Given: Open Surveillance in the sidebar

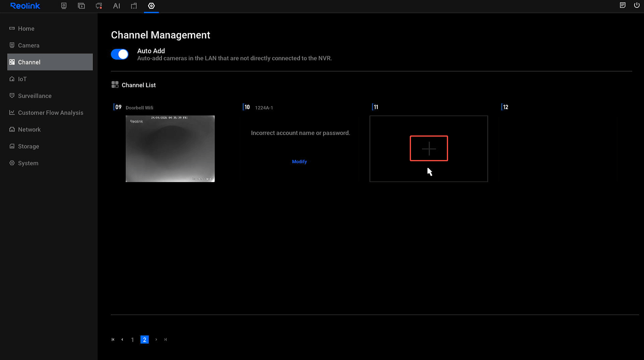Looking at the screenshot, I should (50, 96).
